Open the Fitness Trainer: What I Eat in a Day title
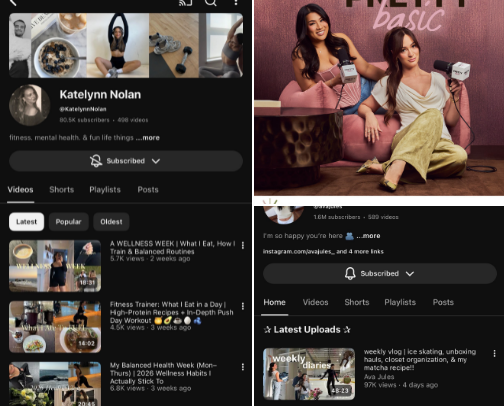The width and height of the screenshot is (504, 406). tap(172, 312)
